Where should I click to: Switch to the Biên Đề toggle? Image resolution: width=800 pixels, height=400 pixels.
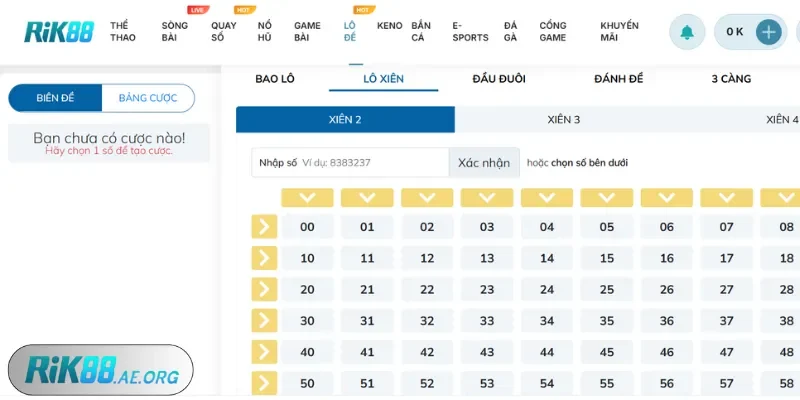(56, 98)
